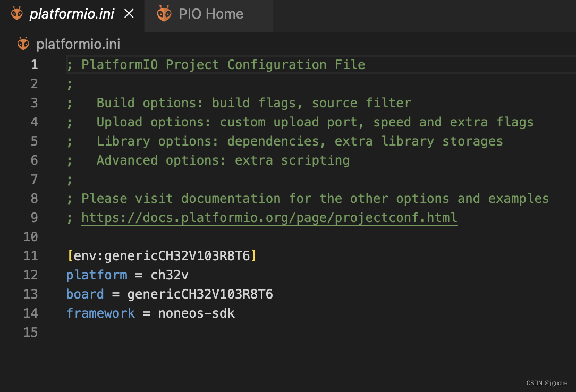The width and height of the screenshot is (576, 392).
Task: Select the platformio.ini breadcrumb label
Action: [x=78, y=44]
